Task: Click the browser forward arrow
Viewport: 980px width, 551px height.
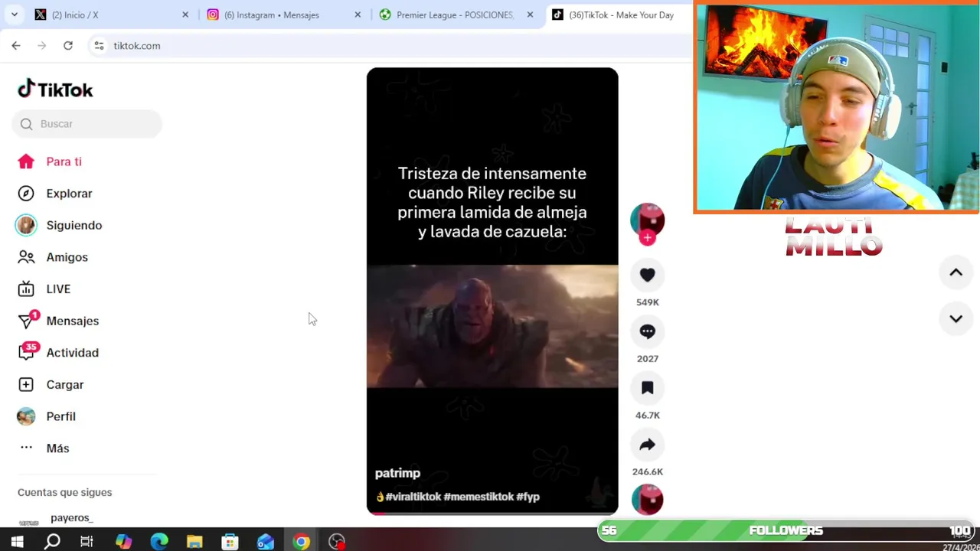Action: (42, 46)
